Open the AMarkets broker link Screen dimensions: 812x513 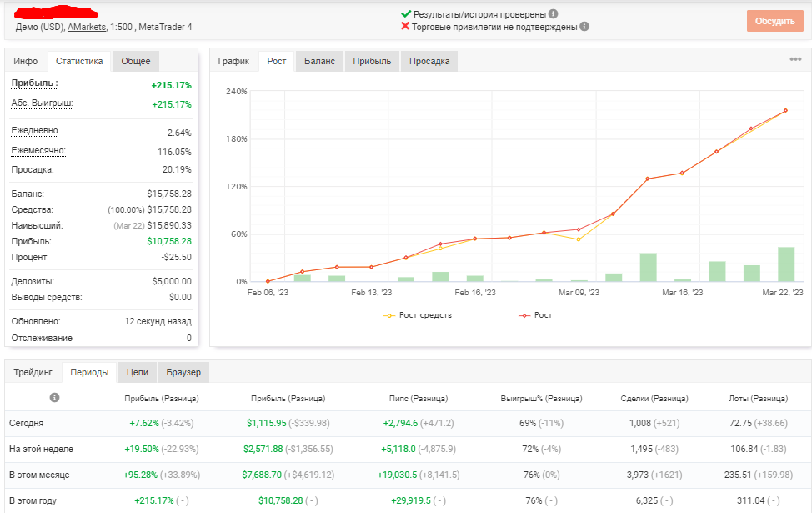(x=87, y=27)
